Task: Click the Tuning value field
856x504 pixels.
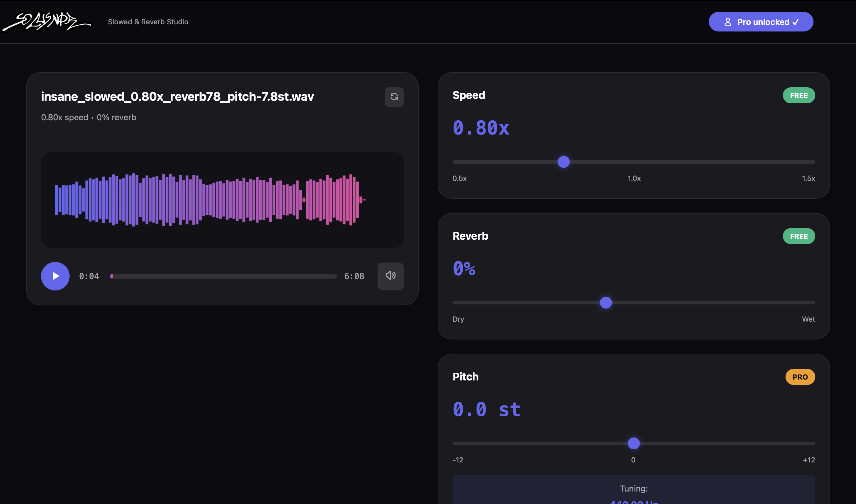Action: pyautogui.click(x=633, y=490)
